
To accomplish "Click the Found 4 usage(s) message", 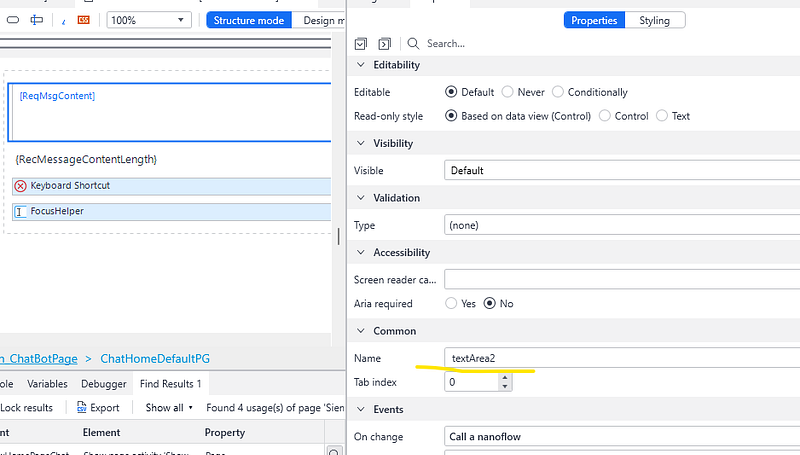I will pyautogui.click(x=276, y=408).
